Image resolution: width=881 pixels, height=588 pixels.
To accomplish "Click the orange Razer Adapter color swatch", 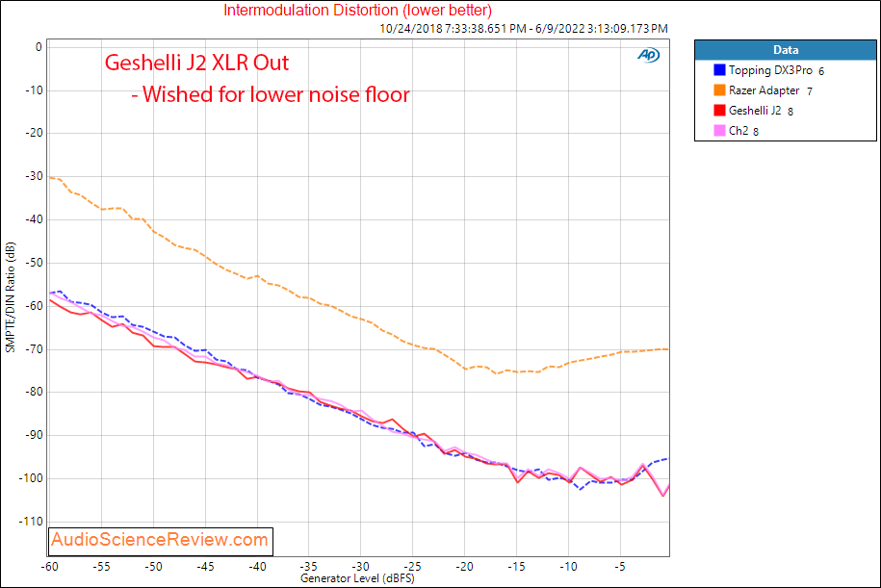I will point(719,89).
